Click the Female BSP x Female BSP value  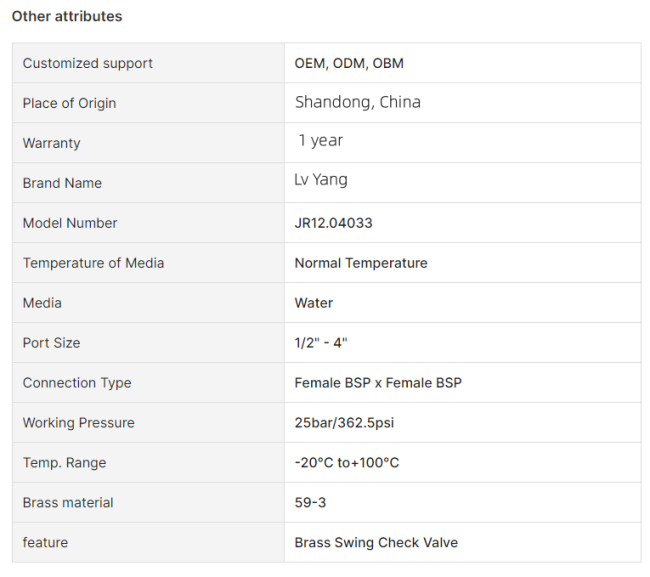coord(378,383)
